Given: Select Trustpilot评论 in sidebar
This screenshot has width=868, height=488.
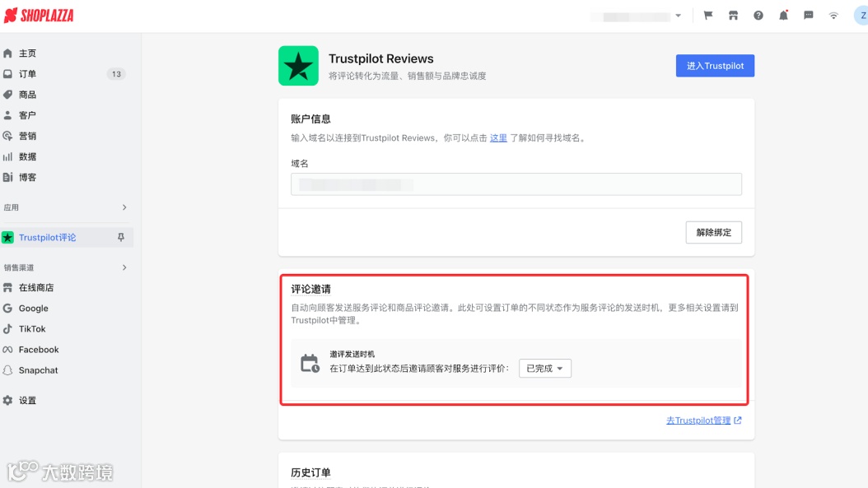Looking at the screenshot, I should pyautogui.click(x=48, y=237).
